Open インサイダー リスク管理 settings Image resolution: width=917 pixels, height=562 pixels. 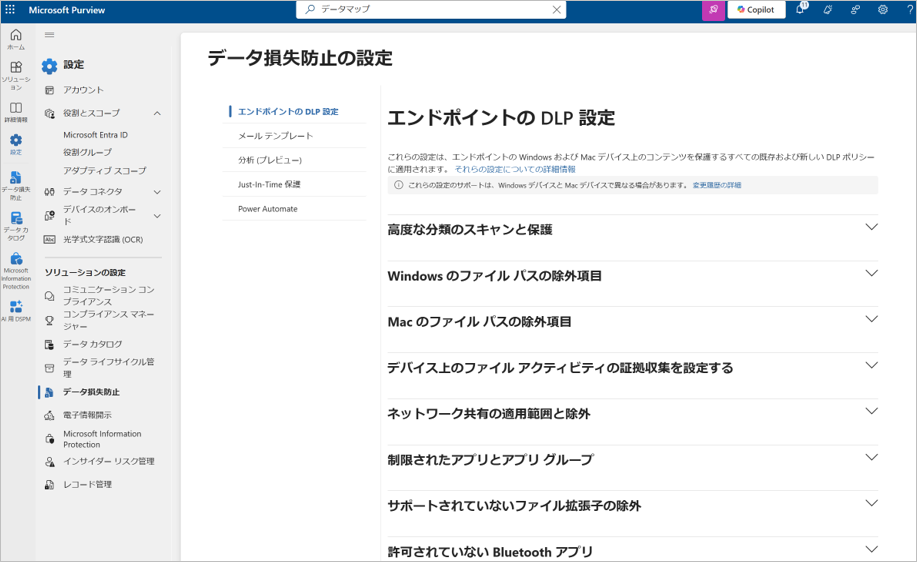pyautogui.click(x=108, y=461)
